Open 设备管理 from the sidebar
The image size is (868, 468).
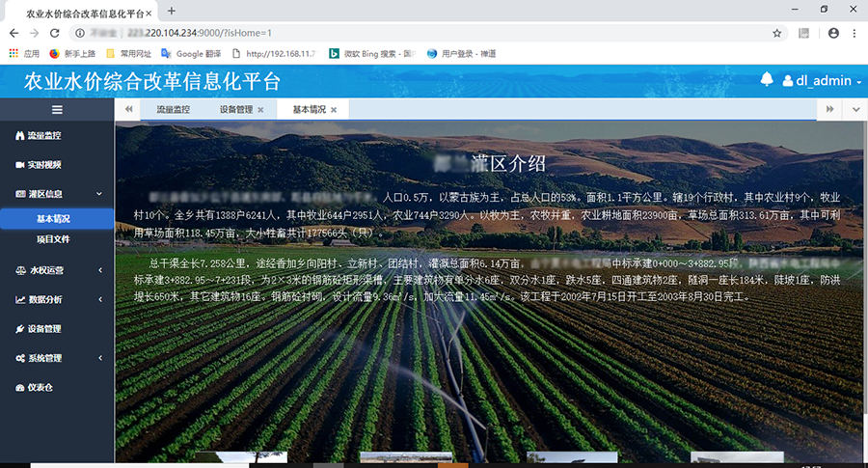(43, 329)
